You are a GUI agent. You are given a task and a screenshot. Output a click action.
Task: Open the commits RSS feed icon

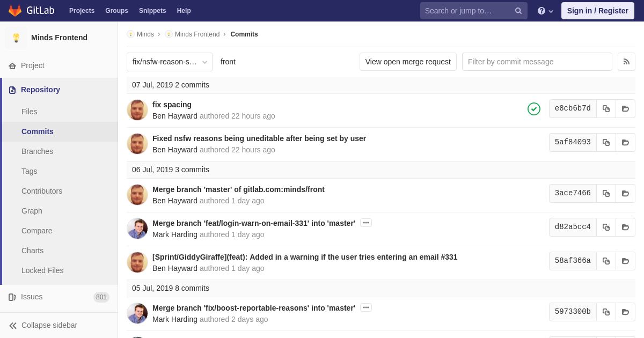point(626,62)
